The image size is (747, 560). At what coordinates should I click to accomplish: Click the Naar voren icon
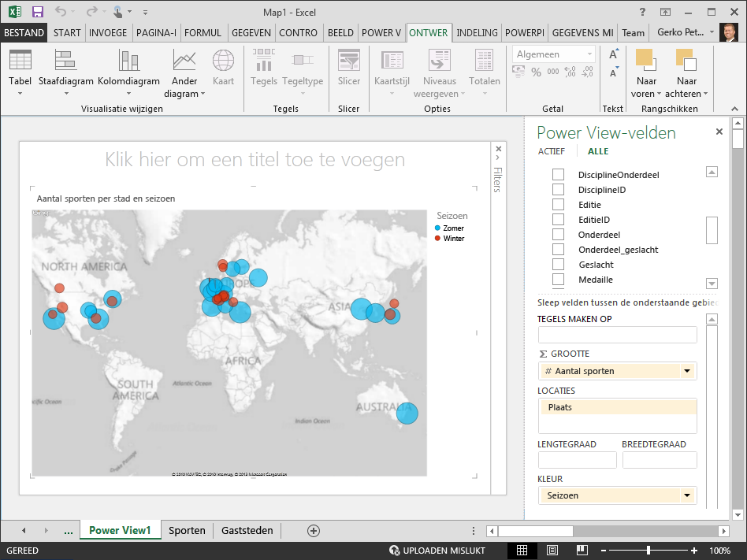[x=646, y=60]
